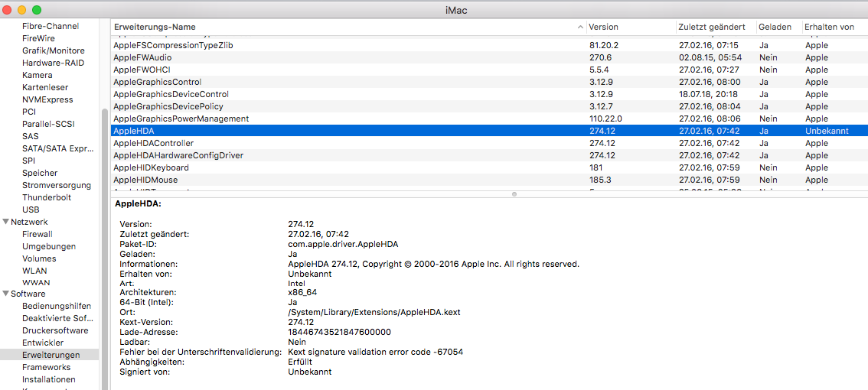Click the yellow minimize window button
Image resolution: width=868 pixels, height=390 pixels.
point(21,10)
